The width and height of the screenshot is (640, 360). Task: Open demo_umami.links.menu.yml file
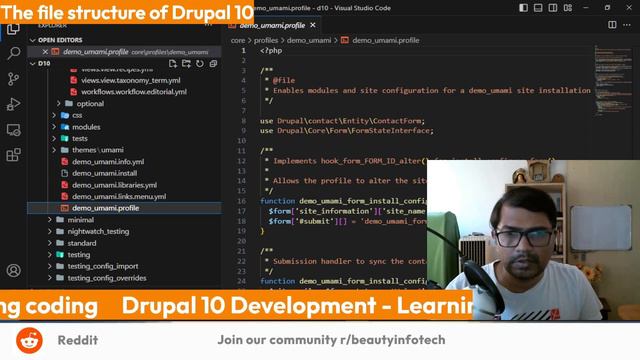point(119,197)
